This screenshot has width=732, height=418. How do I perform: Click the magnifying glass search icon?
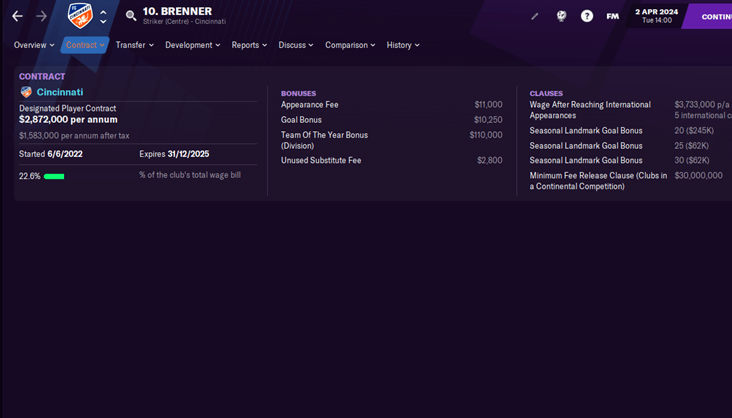(131, 16)
